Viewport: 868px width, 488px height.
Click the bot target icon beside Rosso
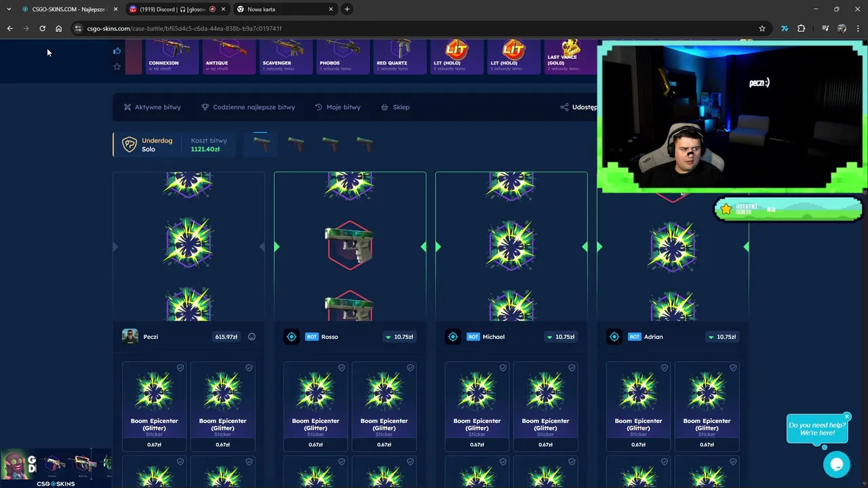click(x=292, y=337)
